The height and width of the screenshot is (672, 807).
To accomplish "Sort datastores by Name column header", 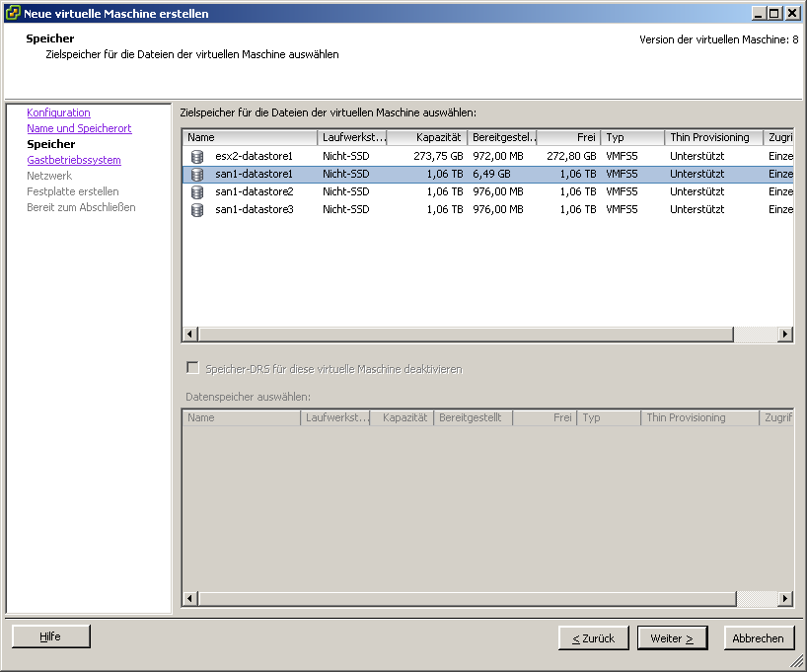I will click(250, 138).
